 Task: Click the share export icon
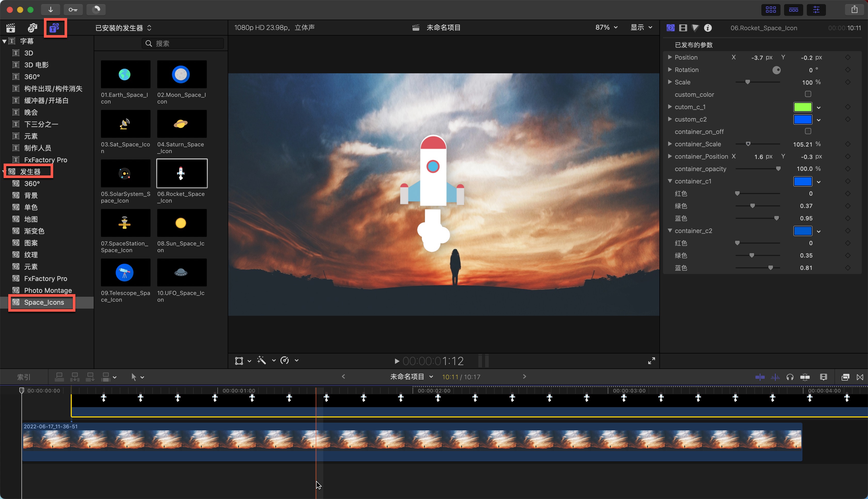pos(854,10)
